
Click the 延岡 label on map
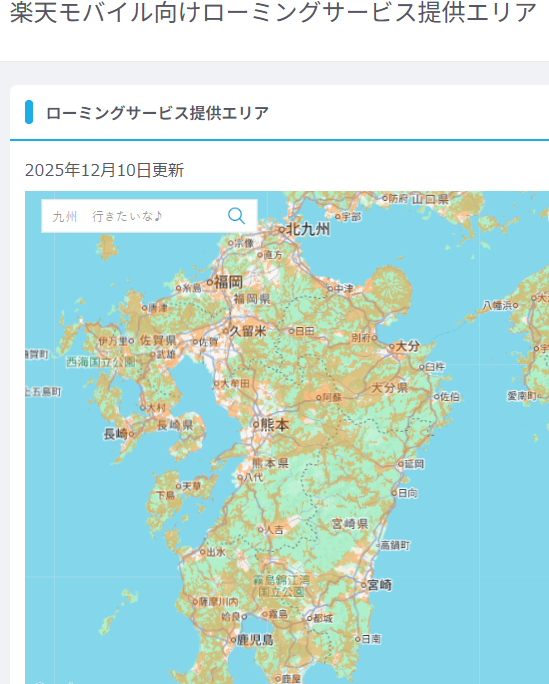414,464
